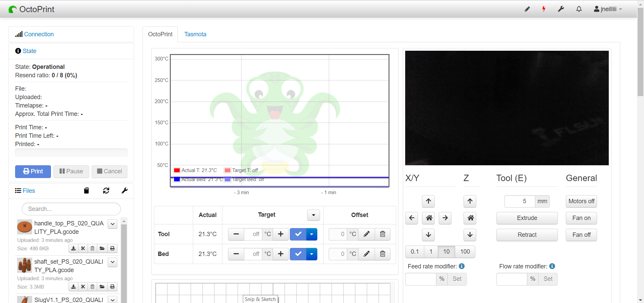Open file list settings wrench icon
This screenshot has height=303, width=644.
point(124,190)
